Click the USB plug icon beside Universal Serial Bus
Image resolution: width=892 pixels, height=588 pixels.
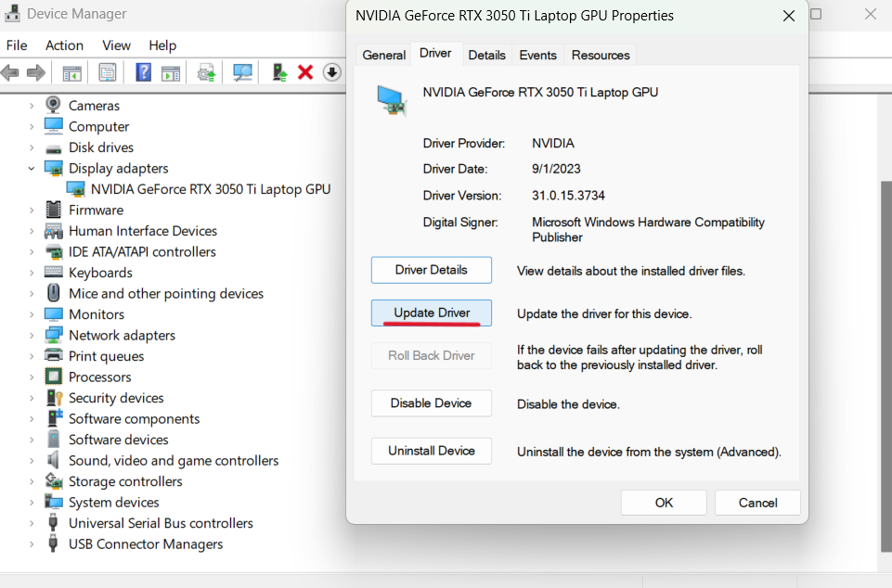coord(54,522)
